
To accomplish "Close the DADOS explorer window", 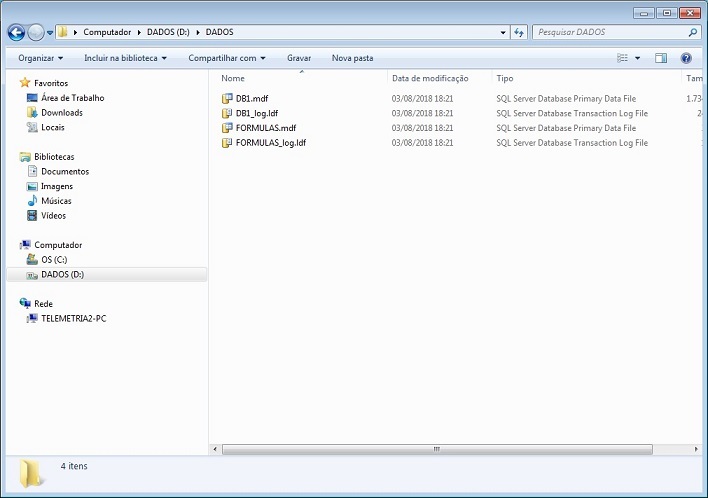I will click(690, 13).
